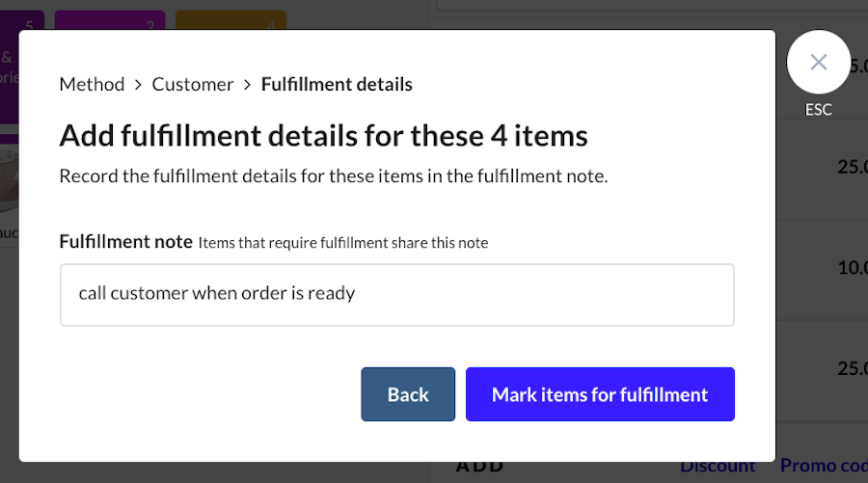Click the Fulfillment note field label
This screenshot has width=868, height=483.
point(125,242)
